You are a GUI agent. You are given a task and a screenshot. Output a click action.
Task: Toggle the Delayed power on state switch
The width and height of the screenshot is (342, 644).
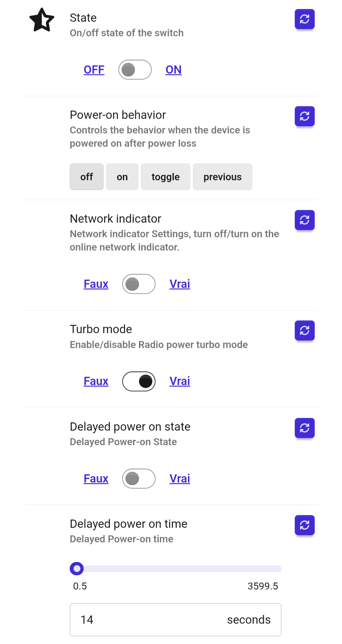pos(139,478)
